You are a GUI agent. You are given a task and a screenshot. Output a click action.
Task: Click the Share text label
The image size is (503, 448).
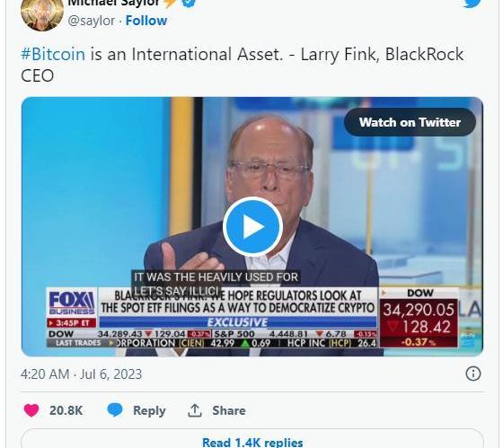(229, 410)
